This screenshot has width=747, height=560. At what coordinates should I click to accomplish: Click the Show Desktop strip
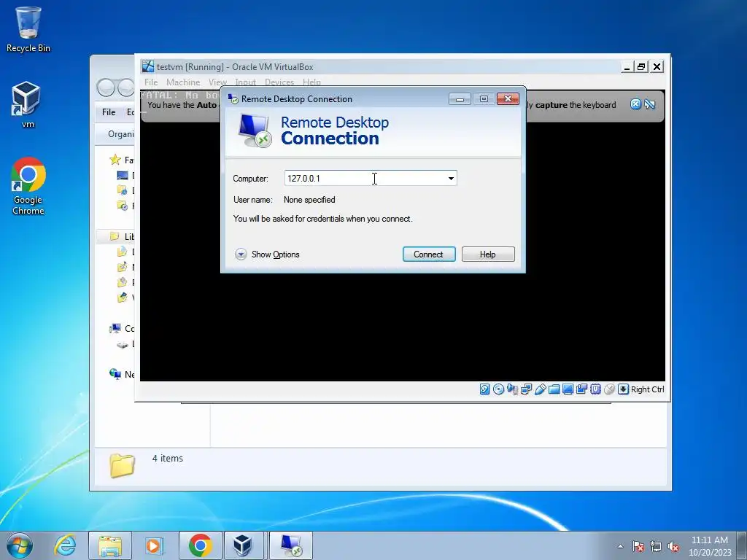[742, 545]
